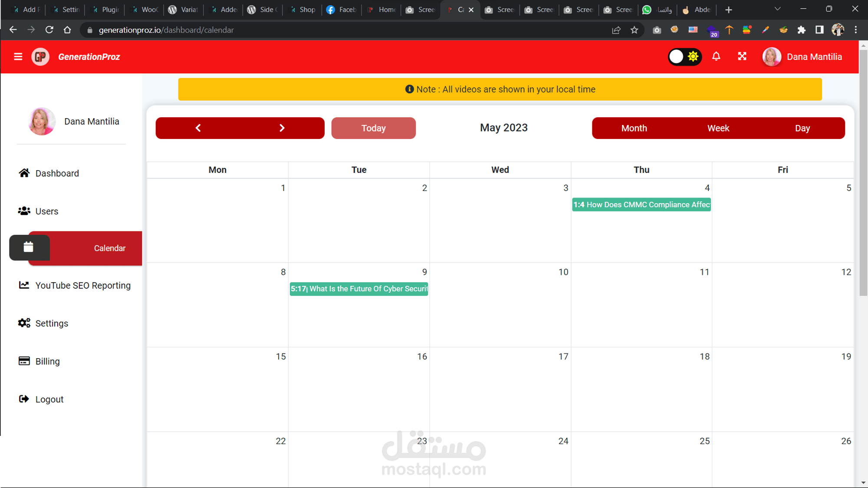Switch calendar to Week view
The image size is (868, 488).
point(718,128)
